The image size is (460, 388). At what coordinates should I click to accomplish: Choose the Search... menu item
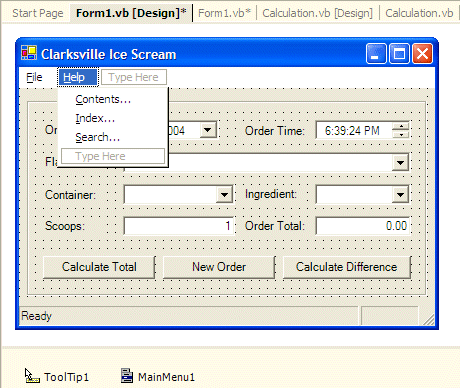[98, 137]
